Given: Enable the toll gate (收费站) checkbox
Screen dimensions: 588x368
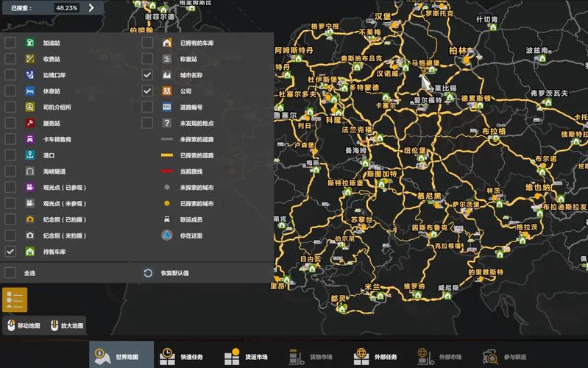Looking at the screenshot, I should (x=10, y=59).
